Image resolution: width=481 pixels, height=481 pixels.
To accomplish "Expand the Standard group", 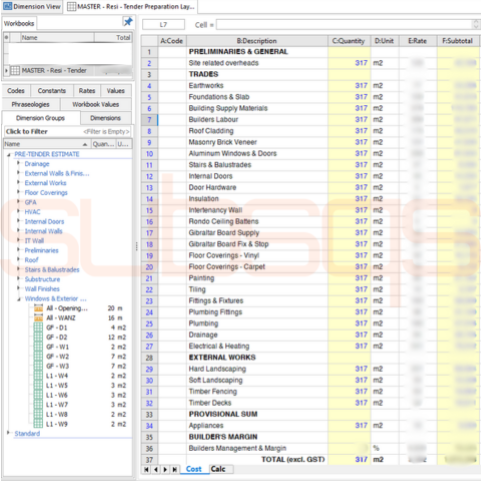I will pos(8,433).
